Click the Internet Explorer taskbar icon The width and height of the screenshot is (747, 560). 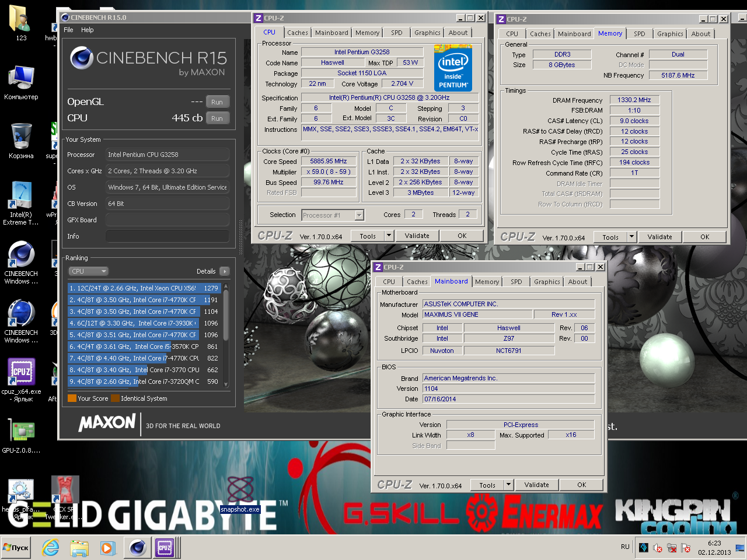point(51,548)
